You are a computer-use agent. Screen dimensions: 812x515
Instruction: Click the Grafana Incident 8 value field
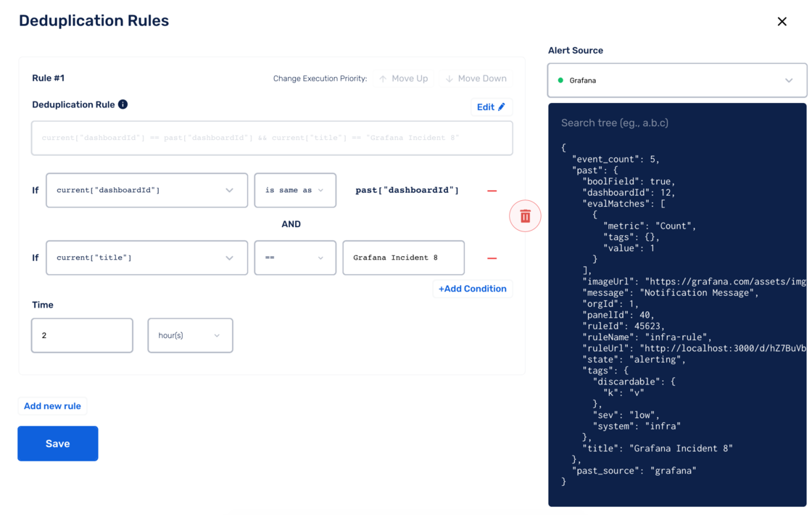coord(403,257)
